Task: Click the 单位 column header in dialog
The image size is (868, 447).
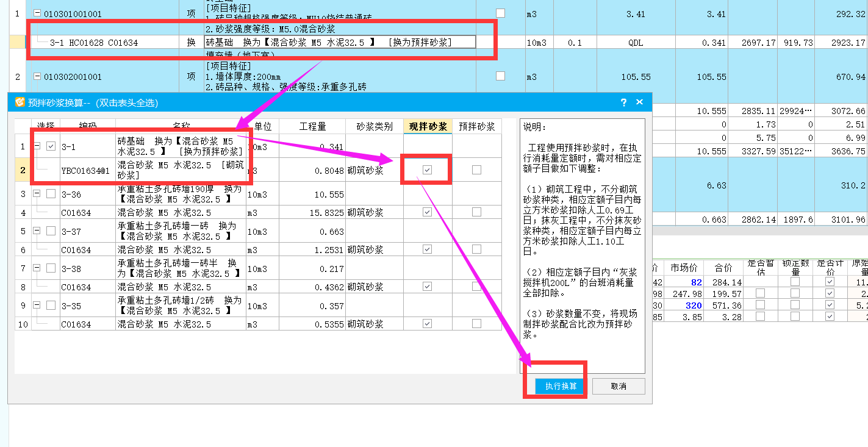Action: [x=262, y=126]
